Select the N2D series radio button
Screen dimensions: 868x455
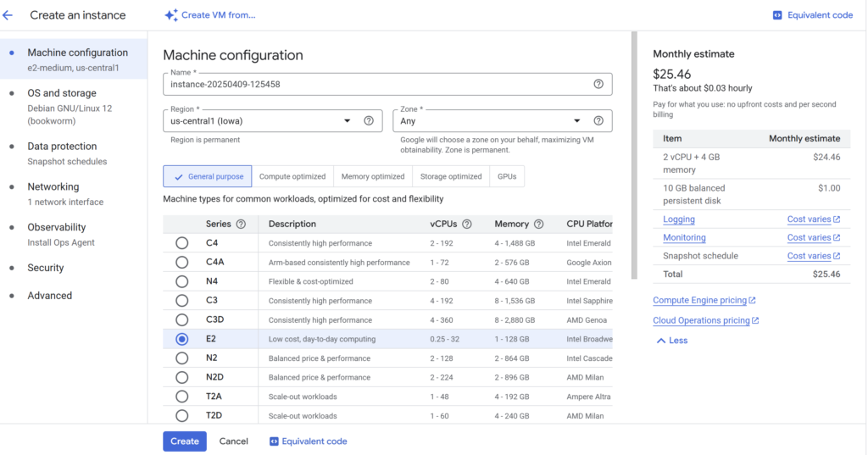coord(182,377)
